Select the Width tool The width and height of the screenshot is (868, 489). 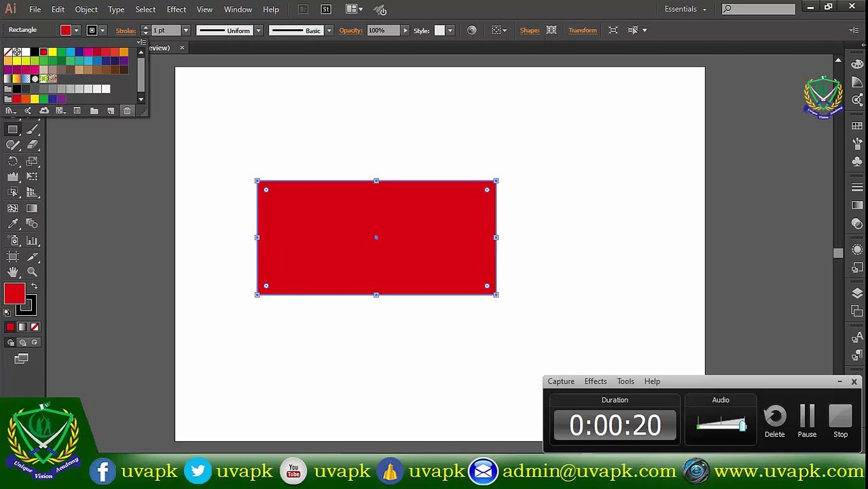tap(13, 177)
